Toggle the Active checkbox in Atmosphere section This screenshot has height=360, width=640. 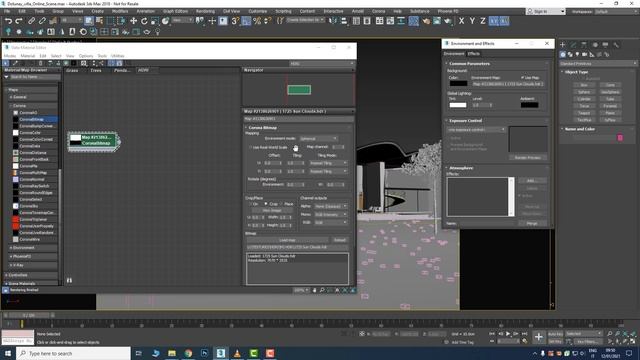click(x=520, y=196)
